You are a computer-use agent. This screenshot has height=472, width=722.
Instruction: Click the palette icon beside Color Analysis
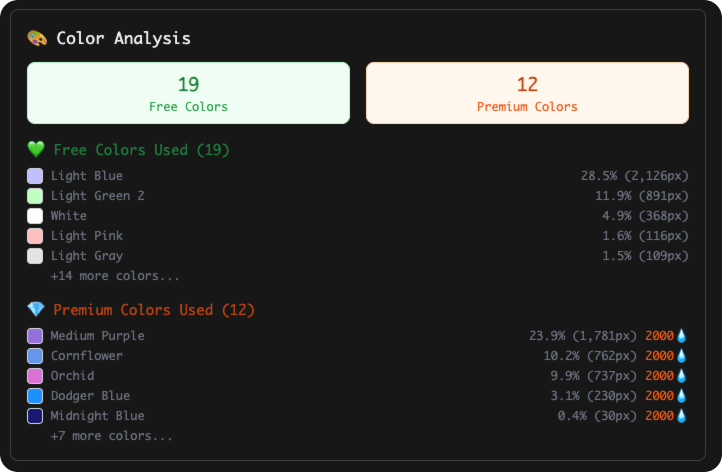tap(37, 38)
